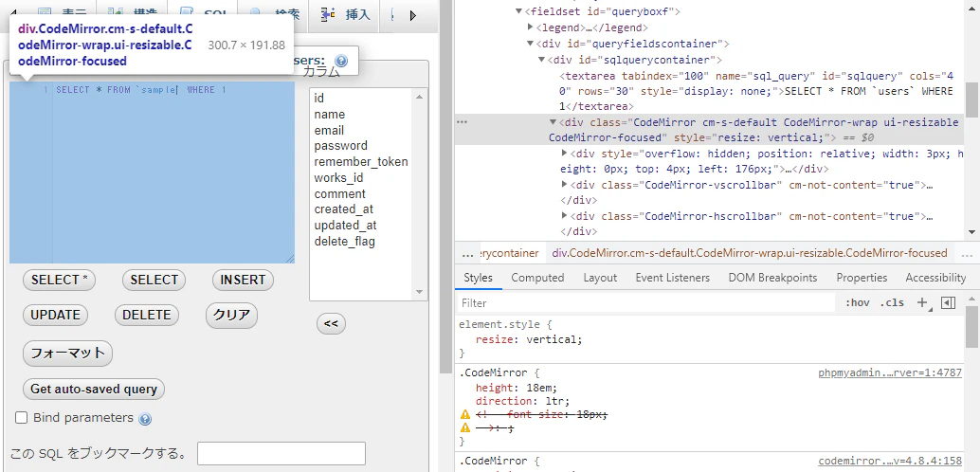The width and height of the screenshot is (980, 472).
Task: Select updated_at in the column list
Action: pyautogui.click(x=360, y=226)
